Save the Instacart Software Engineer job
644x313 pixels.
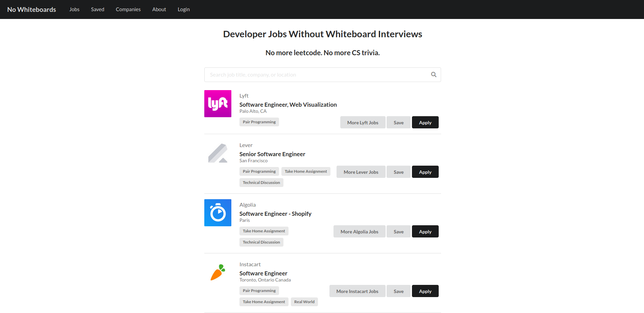coord(399,291)
